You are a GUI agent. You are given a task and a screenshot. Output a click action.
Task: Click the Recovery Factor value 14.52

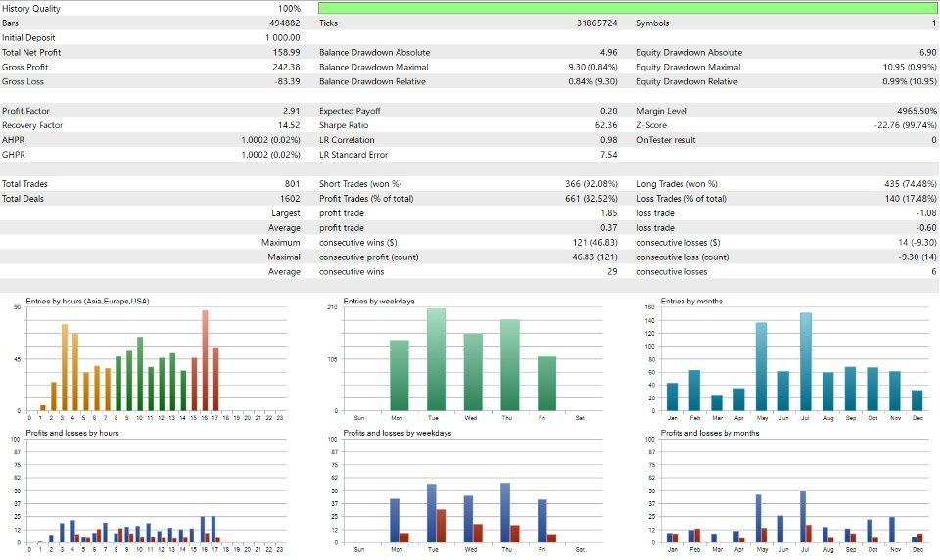pyautogui.click(x=289, y=125)
